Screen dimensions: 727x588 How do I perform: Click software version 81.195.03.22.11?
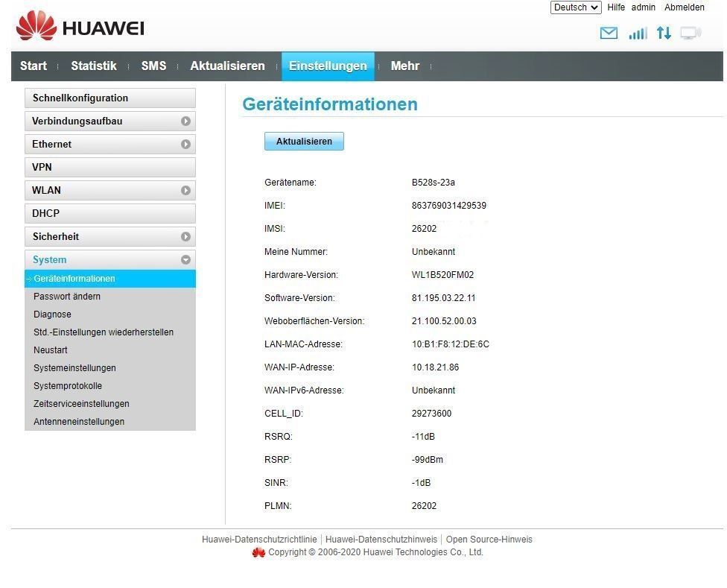[443, 297]
